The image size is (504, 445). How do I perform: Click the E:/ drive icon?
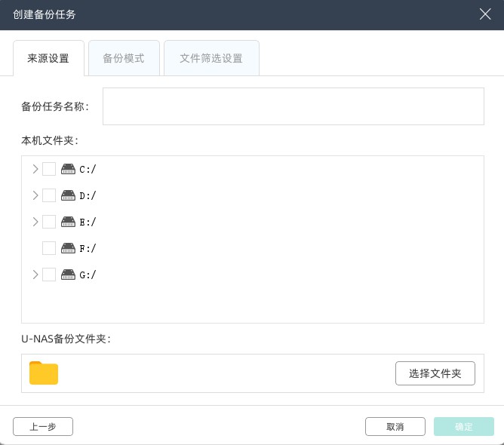68,222
